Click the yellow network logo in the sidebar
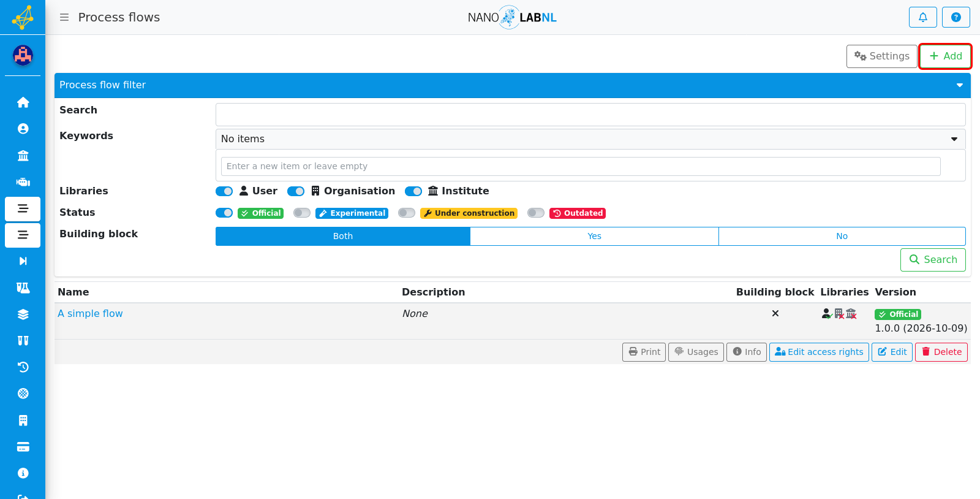This screenshot has height=499, width=980. click(x=23, y=17)
